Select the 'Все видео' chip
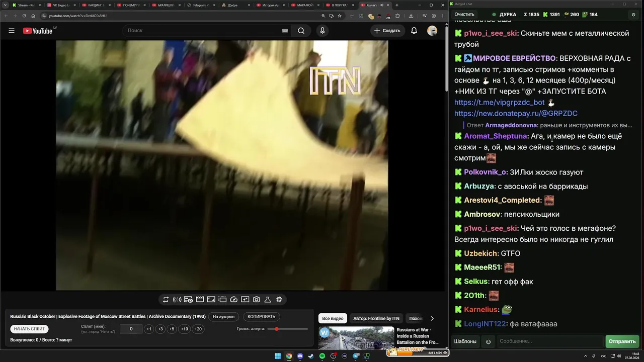 [333, 318]
